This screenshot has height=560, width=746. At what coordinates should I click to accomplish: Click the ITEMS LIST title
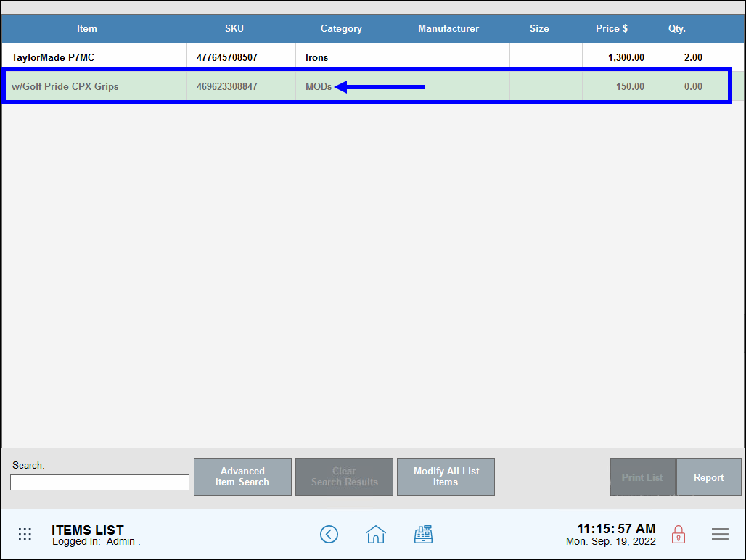(88, 530)
